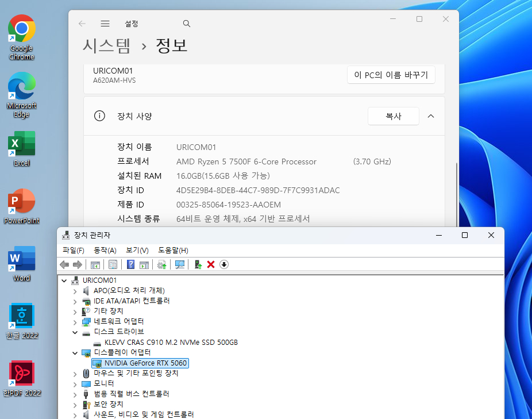Screen dimensions: 532x419
Task: Click the back navigation arrow in Device Manager
Action: [x=64, y=264]
